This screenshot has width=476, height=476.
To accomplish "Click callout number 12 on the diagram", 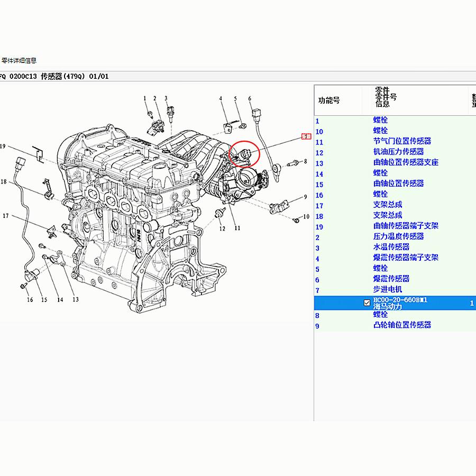I will click(x=223, y=228).
